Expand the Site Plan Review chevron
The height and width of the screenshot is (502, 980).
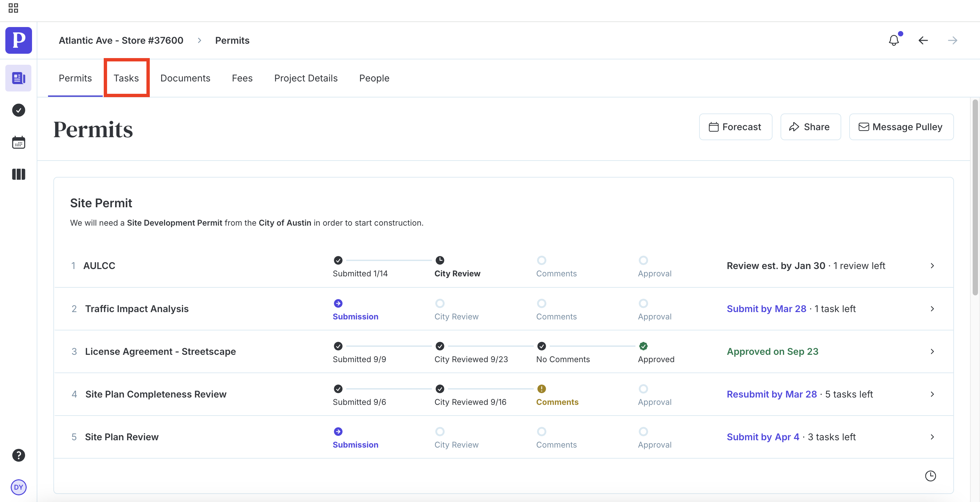click(x=932, y=437)
